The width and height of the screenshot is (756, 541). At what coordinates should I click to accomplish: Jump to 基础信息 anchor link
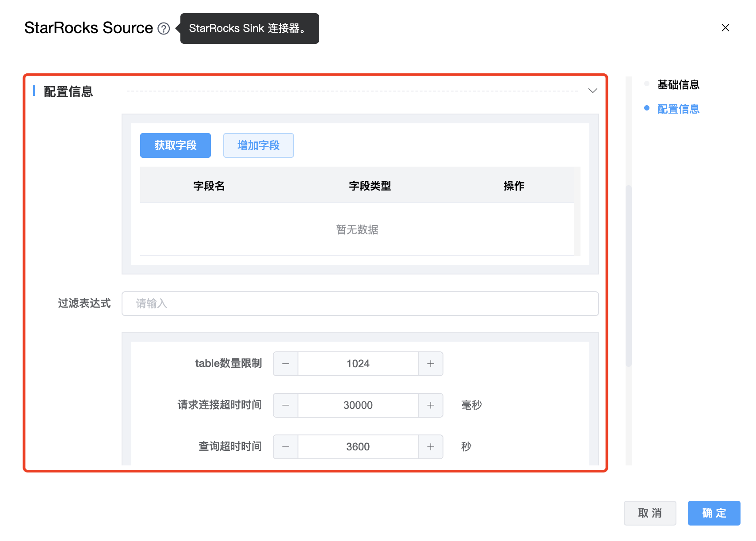(x=678, y=85)
